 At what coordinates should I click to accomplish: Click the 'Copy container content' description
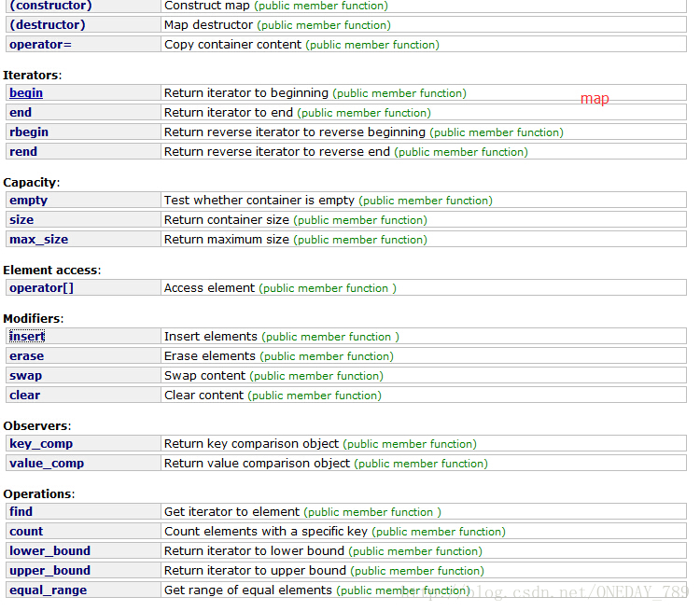(233, 45)
